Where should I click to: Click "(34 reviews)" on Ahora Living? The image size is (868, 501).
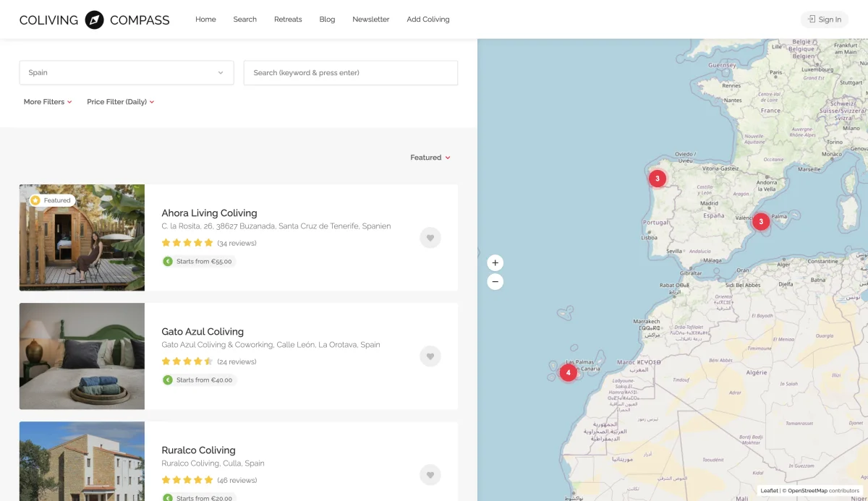[x=237, y=244]
